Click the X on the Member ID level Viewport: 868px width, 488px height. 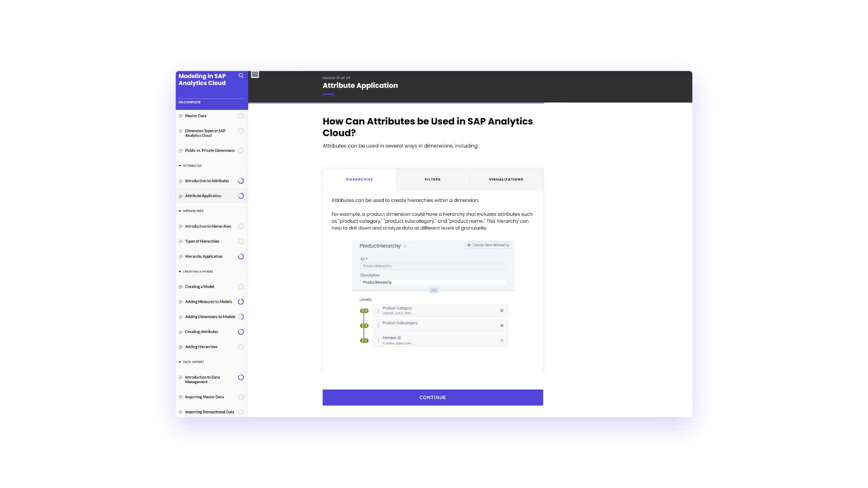coord(502,341)
